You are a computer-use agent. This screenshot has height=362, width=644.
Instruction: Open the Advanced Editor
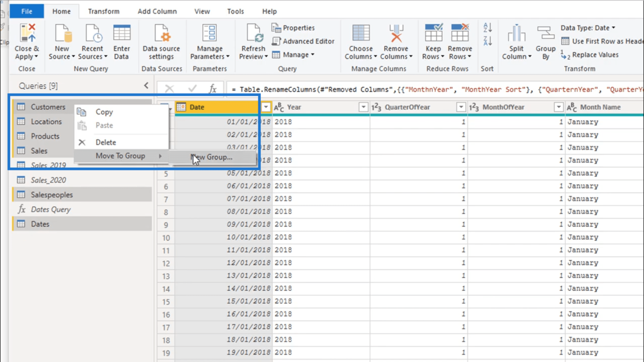point(303,41)
